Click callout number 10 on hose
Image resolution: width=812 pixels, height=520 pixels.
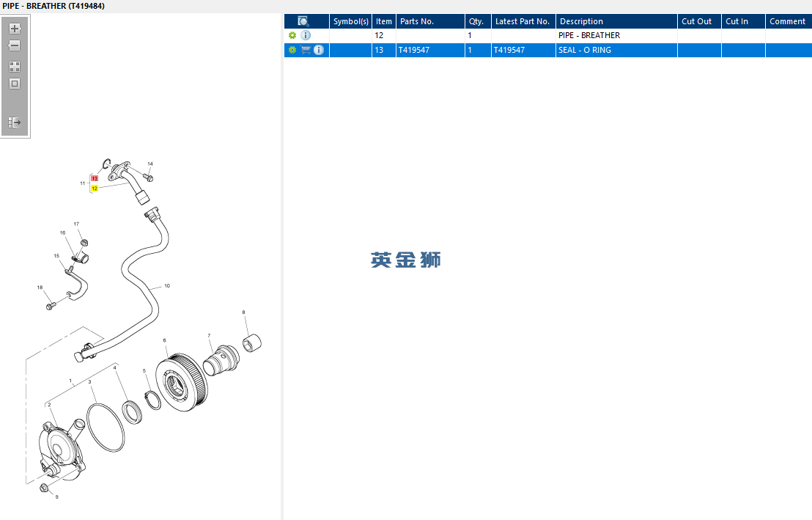click(x=167, y=285)
